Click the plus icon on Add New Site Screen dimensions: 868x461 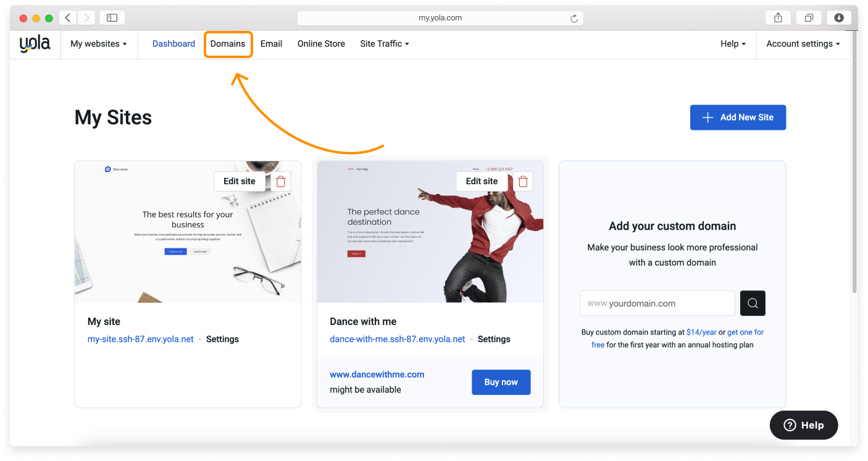[x=707, y=117]
